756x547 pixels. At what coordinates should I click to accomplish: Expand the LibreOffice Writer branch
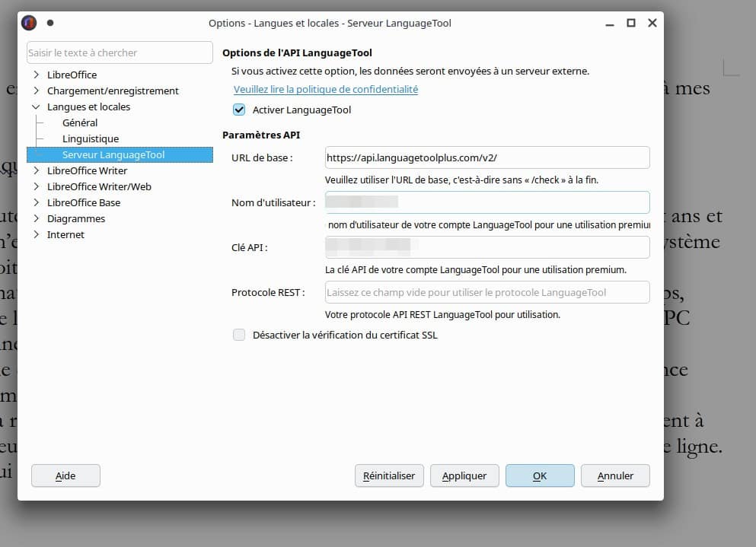[x=36, y=170]
